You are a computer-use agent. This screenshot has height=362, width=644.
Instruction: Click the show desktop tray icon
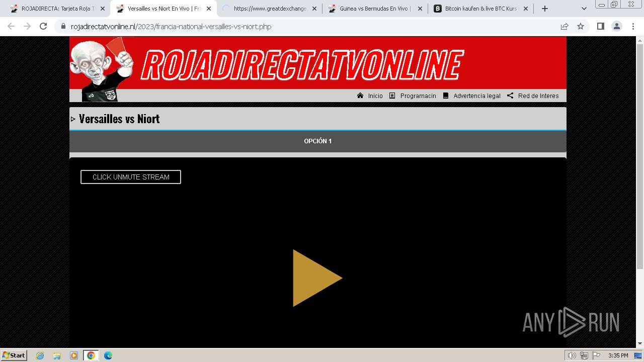[x=638, y=355]
